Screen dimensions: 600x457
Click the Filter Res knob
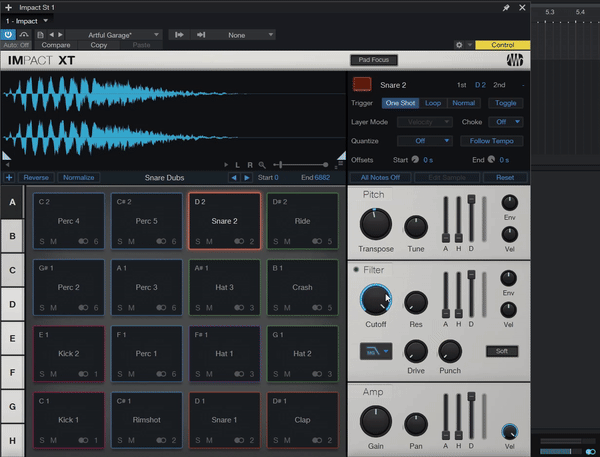point(416,303)
